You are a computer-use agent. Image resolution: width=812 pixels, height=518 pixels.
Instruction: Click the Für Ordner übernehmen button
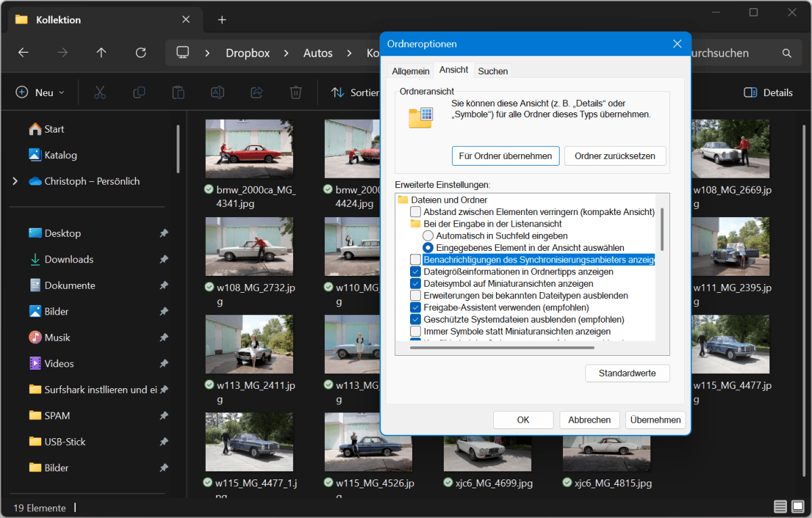[505, 156]
